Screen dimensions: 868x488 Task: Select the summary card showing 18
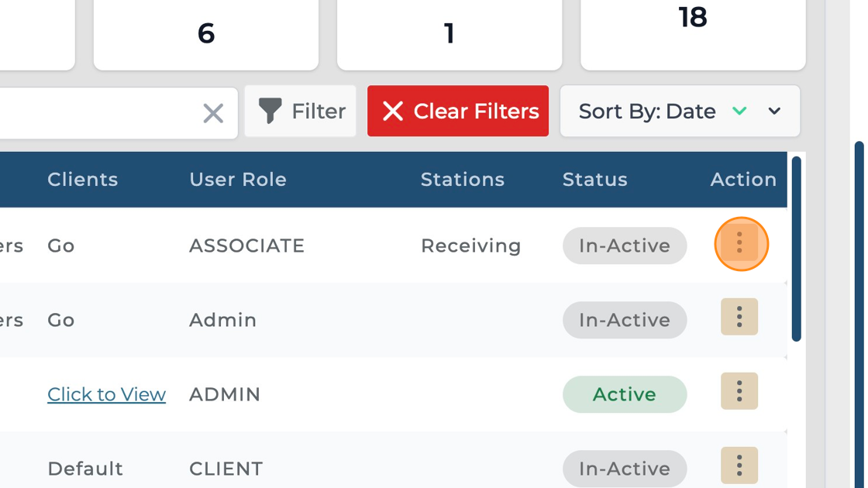tap(693, 31)
